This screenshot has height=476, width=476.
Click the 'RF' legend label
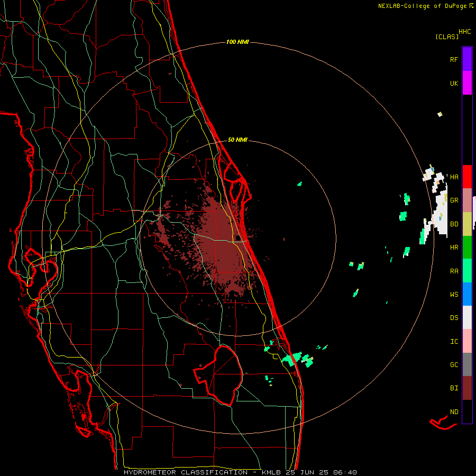coord(454,59)
